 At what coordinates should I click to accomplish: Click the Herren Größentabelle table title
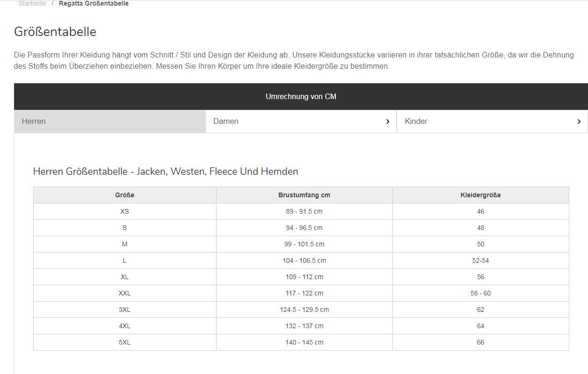[x=166, y=172]
